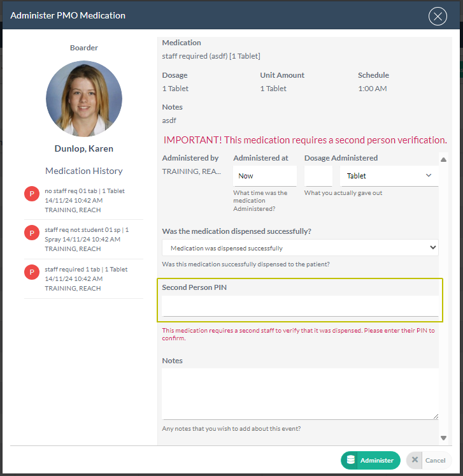Click the 'TRAINING, REA...' administered by value
Image resolution: width=463 pixels, height=476 pixels.
[191, 171]
